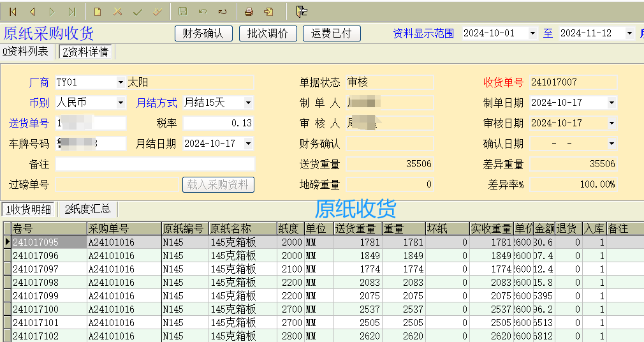Expand the 月结方式 dropdown

click(248, 103)
